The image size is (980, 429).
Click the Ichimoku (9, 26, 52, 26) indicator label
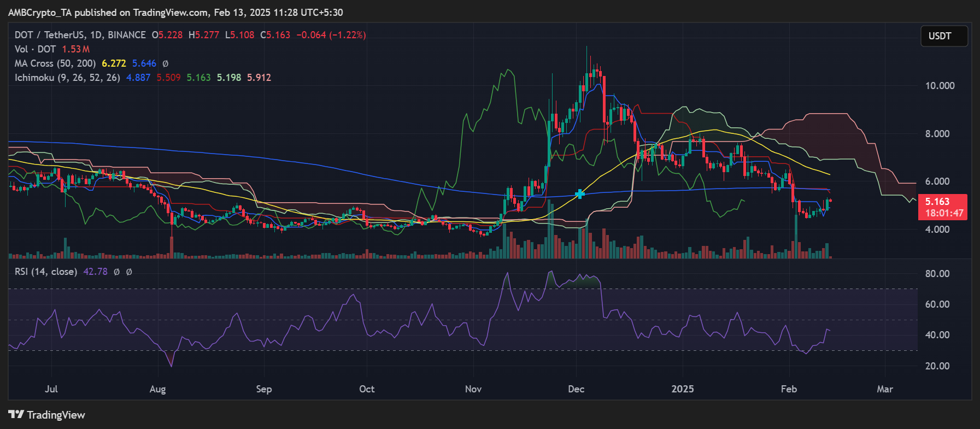click(x=67, y=78)
